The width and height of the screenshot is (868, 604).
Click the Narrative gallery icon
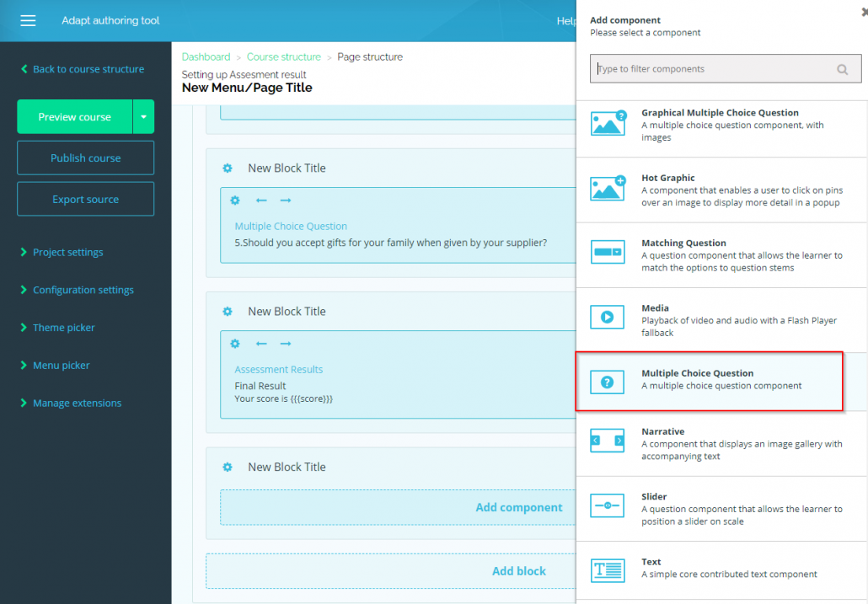click(607, 440)
